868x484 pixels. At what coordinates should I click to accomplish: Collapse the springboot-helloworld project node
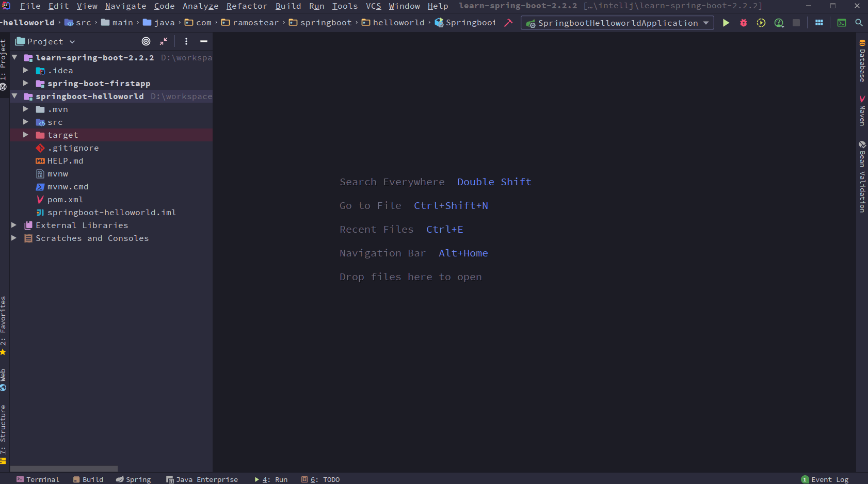(14, 96)
